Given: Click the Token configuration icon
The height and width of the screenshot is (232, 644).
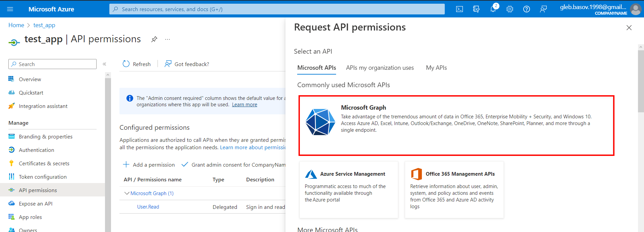Looking at the screenshot, I should [x=11, y=176].
